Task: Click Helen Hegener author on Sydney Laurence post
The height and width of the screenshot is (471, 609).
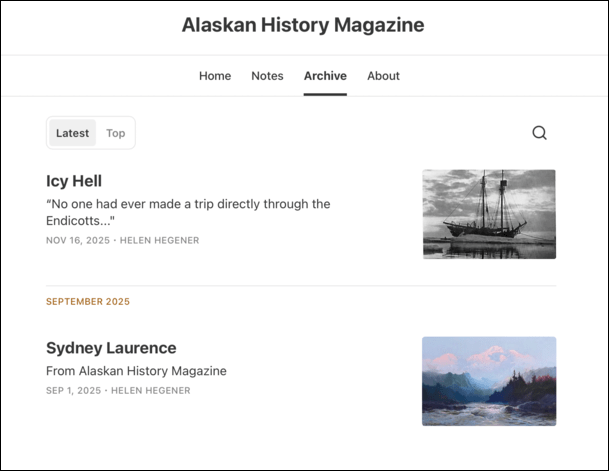Action: [x=153, y=391]
